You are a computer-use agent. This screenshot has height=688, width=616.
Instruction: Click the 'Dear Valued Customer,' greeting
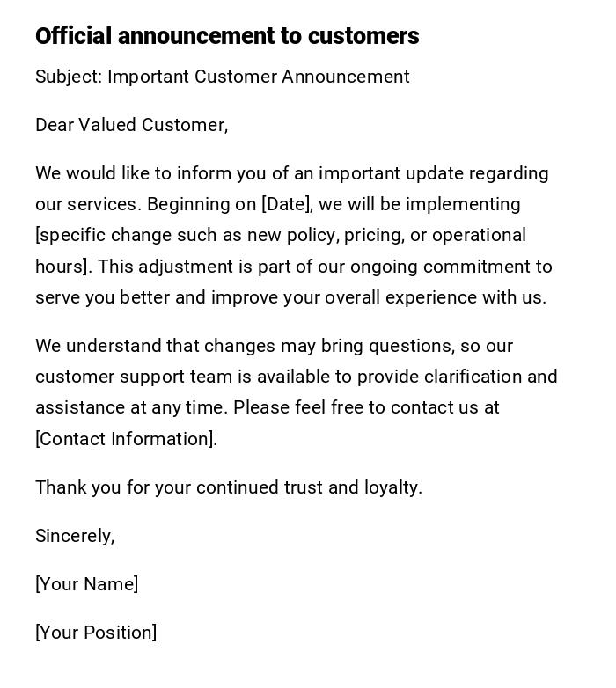point(131,125)
